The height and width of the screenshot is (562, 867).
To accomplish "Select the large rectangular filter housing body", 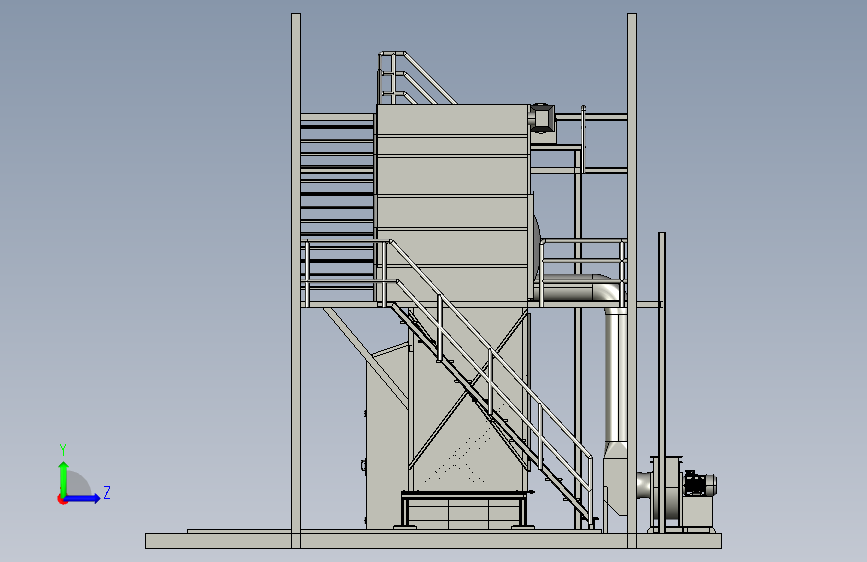I will point(453,204).
